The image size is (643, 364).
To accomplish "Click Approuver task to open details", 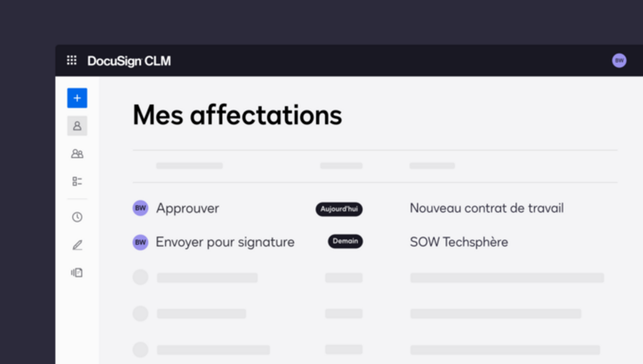I will pyautogui.click(x=187, y=208).
